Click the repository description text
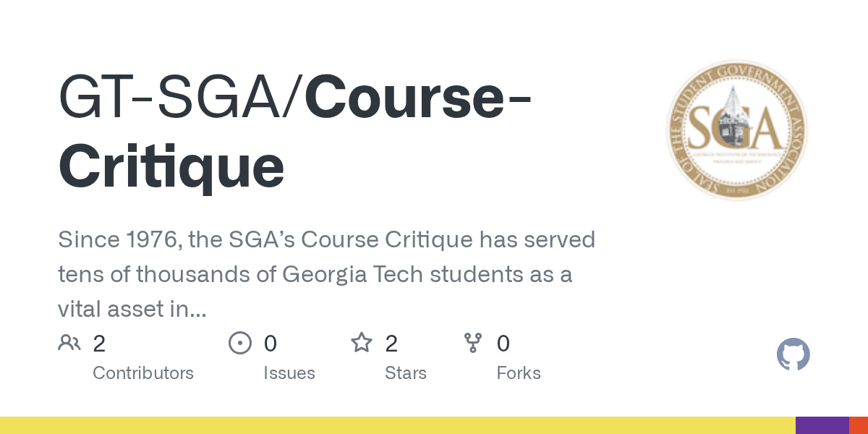 [326, 275]
